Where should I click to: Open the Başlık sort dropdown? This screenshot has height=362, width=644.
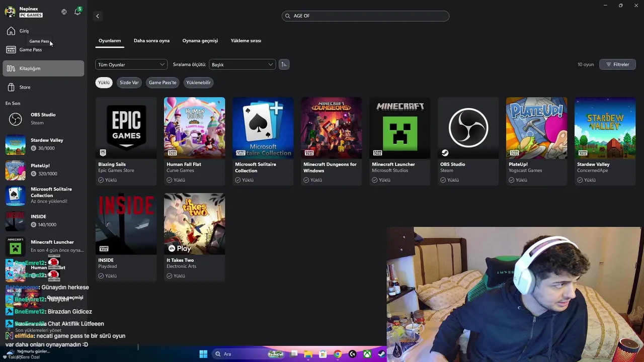242,64
